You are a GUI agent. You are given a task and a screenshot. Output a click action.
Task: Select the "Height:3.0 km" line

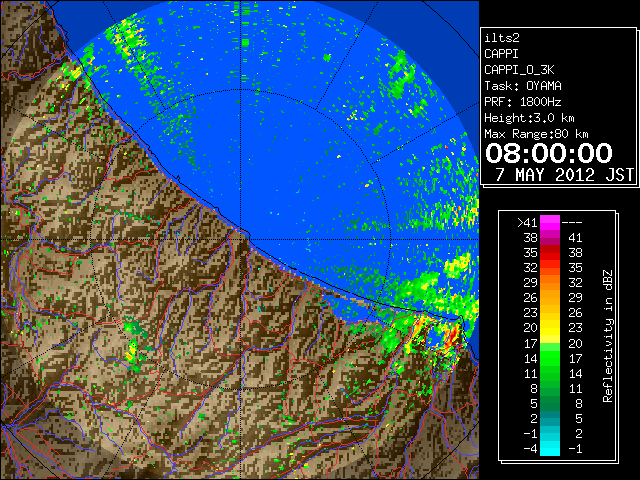click(529, 118)
